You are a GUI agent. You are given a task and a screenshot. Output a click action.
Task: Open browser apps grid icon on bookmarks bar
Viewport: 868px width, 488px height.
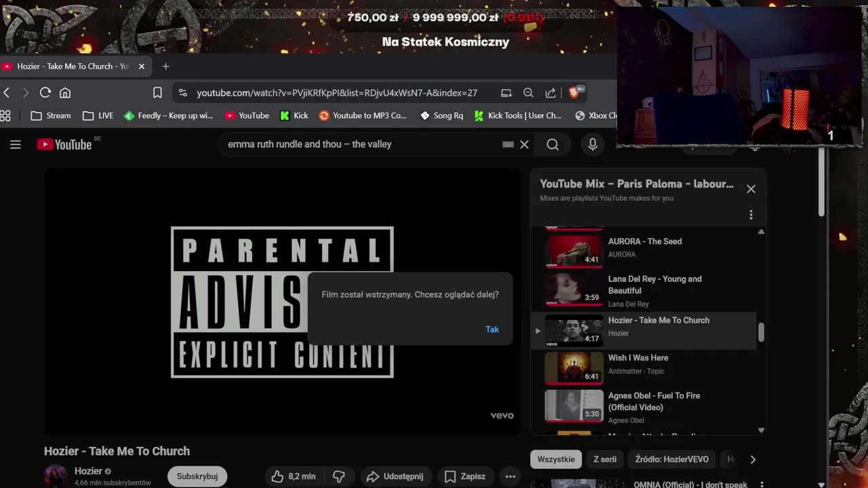pos(5,116)
